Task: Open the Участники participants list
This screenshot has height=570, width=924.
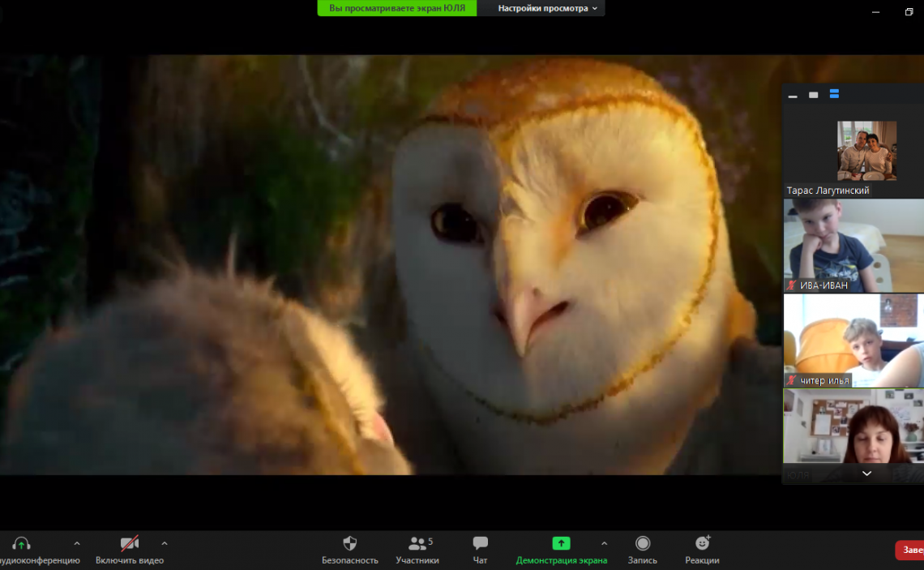Action: click(x=417, y=549)
